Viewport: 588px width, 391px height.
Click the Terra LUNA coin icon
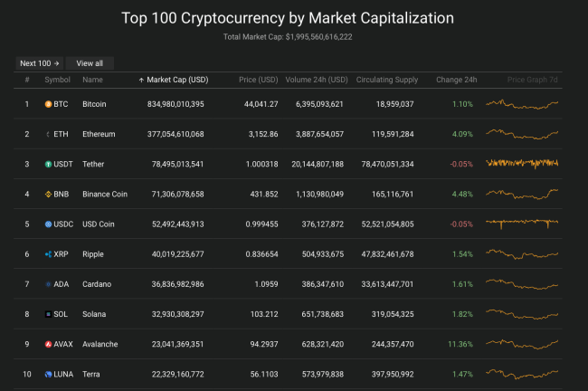(48, 375)
